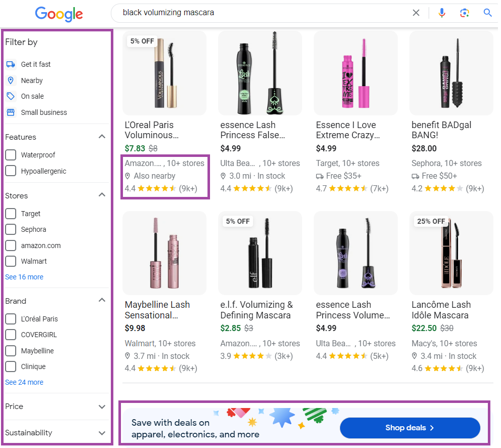Open See 24 more brands link
Image resolution: width=501 pixels, height=448 pixels.
24,382
